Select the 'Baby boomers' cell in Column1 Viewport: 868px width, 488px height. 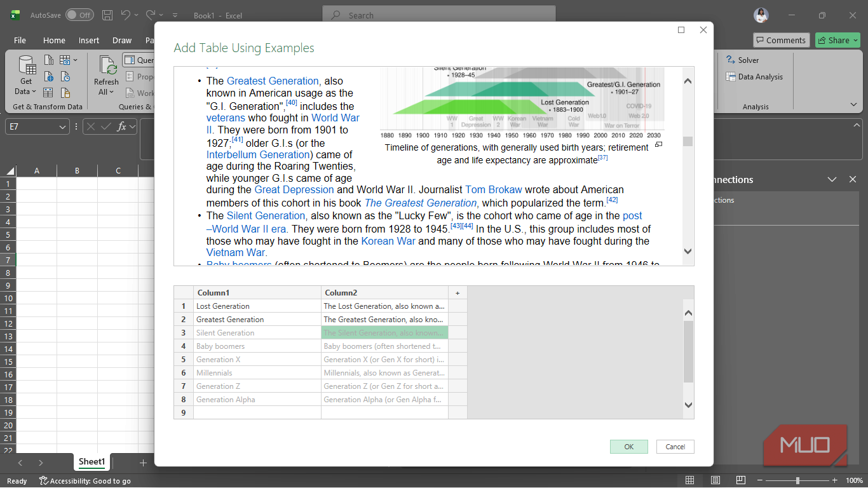click(x=257, y=346)
